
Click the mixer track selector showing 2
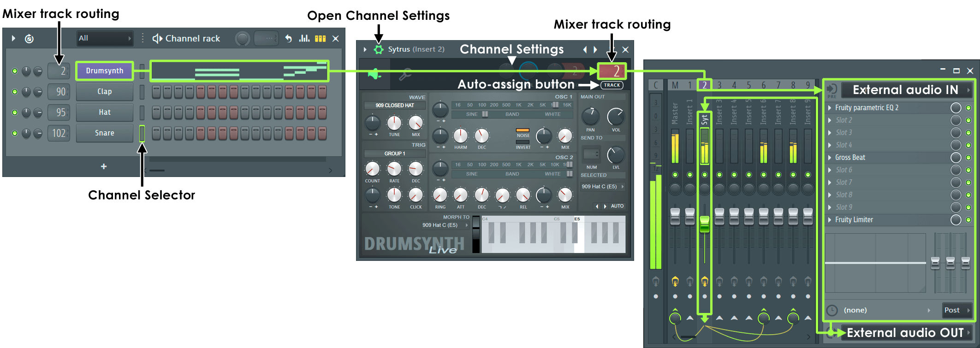coord(612,71)
